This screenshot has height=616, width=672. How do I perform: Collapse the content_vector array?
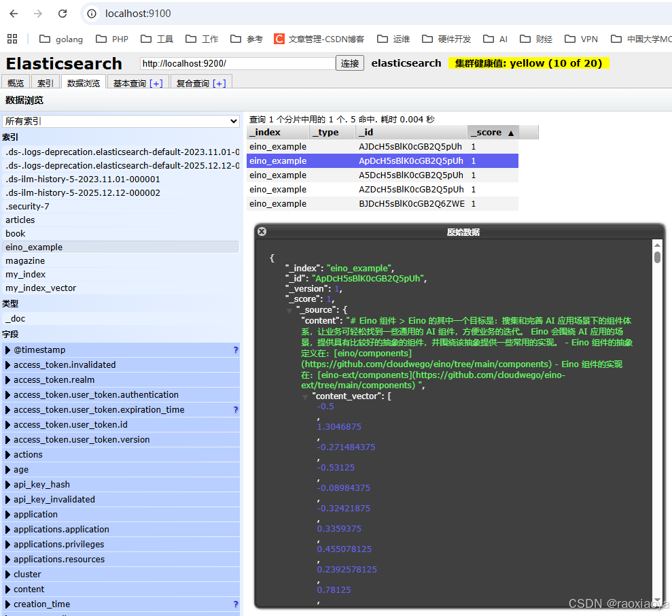click(305, 397)
